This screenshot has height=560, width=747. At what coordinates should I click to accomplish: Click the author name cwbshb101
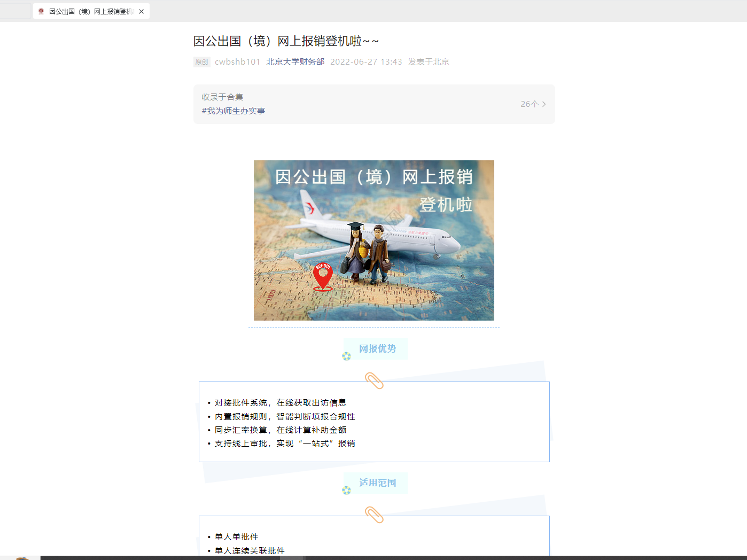pos(237,62)
